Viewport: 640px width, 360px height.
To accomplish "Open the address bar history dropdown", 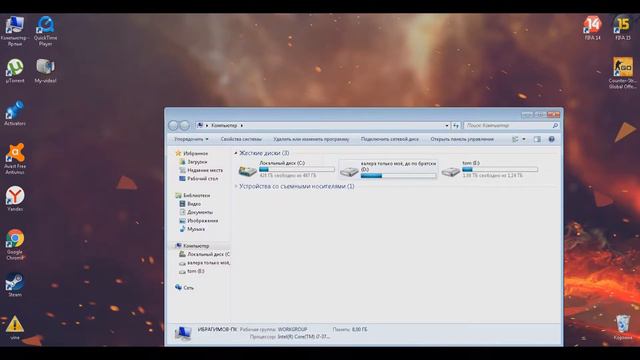I will 447,126.
